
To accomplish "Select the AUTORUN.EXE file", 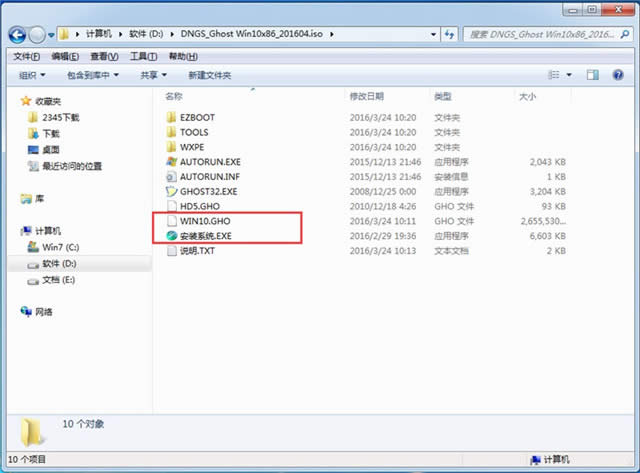I will click(x=208, y=161).
